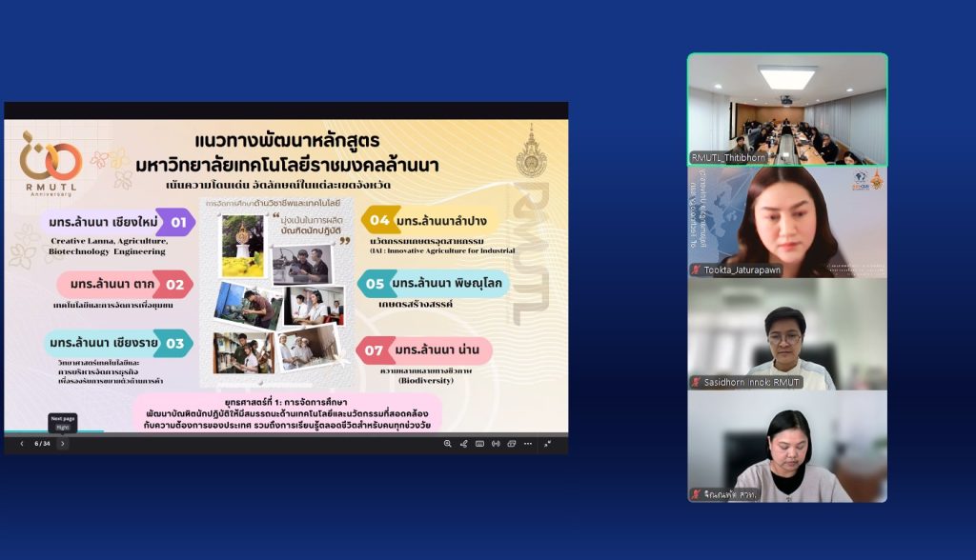Screen dimensions: 976x560
Task: Open the keyboard shortcuts icon in presentation bar
Action: pyautogui.click(x=479, y=444)
